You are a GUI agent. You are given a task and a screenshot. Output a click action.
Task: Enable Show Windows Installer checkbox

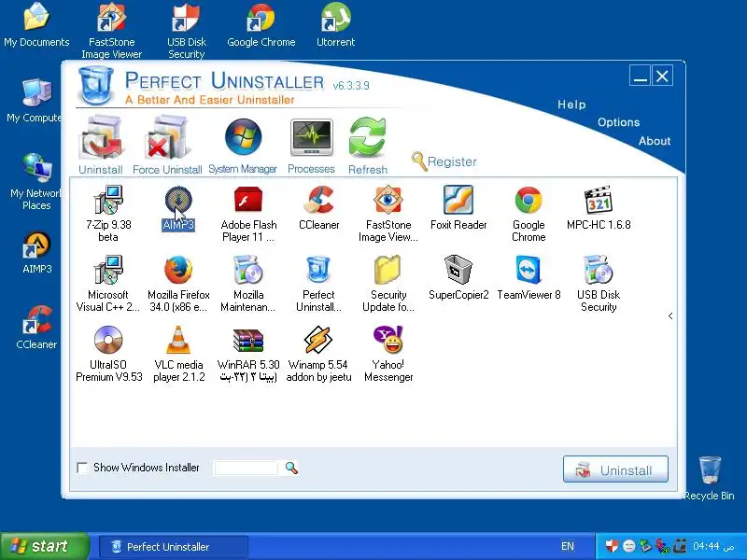click(82, 468)
